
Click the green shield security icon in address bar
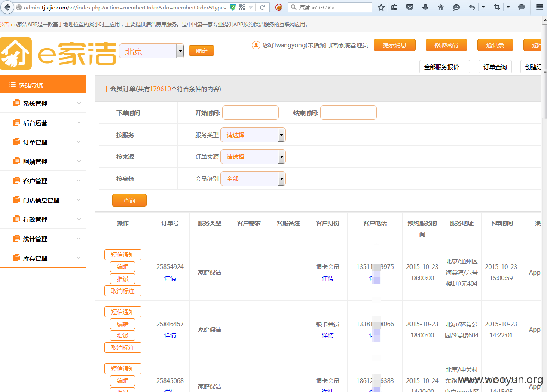click(x=233, y=7)
